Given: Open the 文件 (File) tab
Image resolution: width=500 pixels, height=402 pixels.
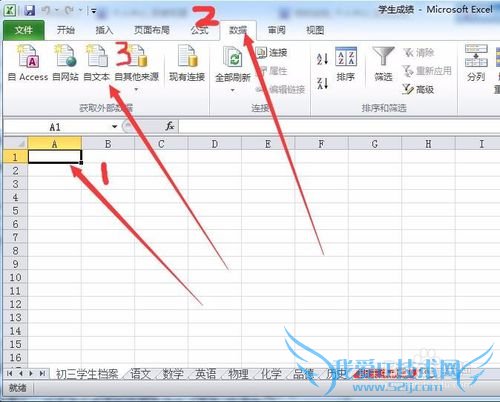Looking at the screenshot, I should [x=24, y=30].
